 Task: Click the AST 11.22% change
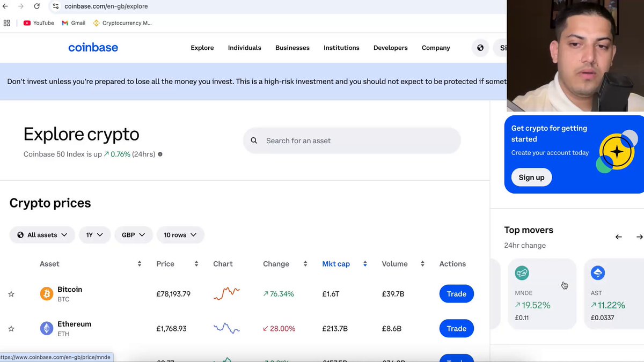[608, 305]
